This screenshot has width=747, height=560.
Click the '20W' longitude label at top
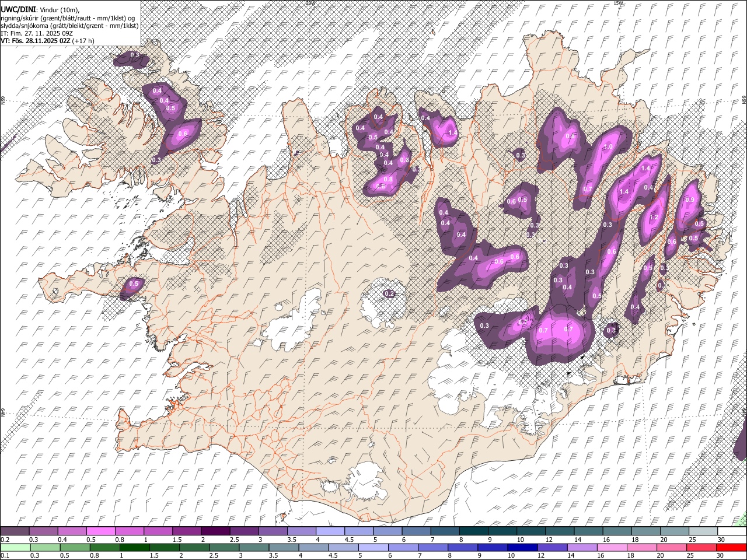[x=310, y=3]
